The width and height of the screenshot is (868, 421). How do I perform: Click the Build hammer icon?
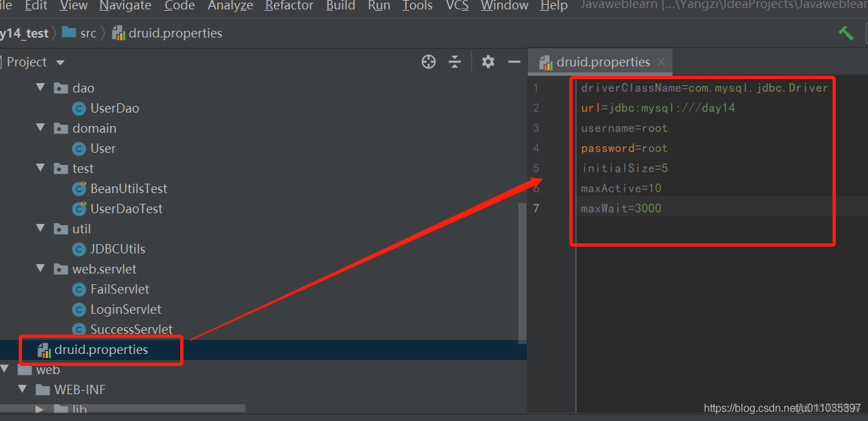click(846, 33)
